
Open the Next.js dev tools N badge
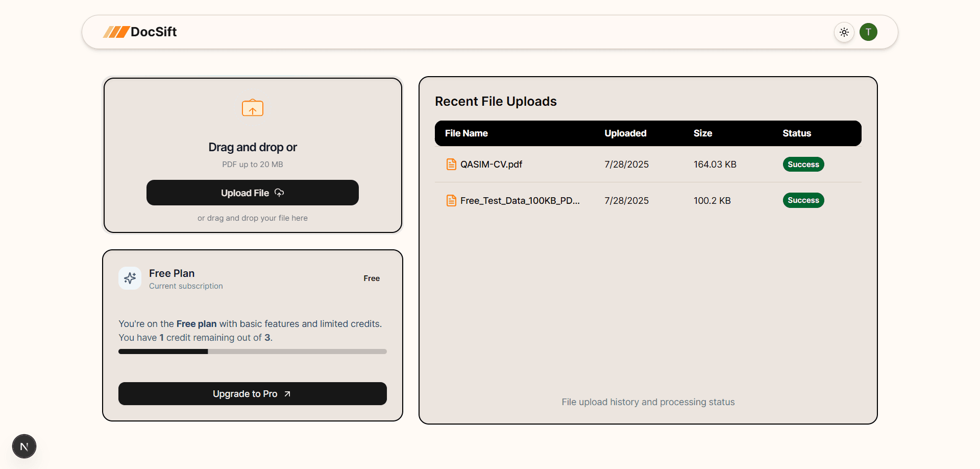pyautogui.click(x=24, y=447)
